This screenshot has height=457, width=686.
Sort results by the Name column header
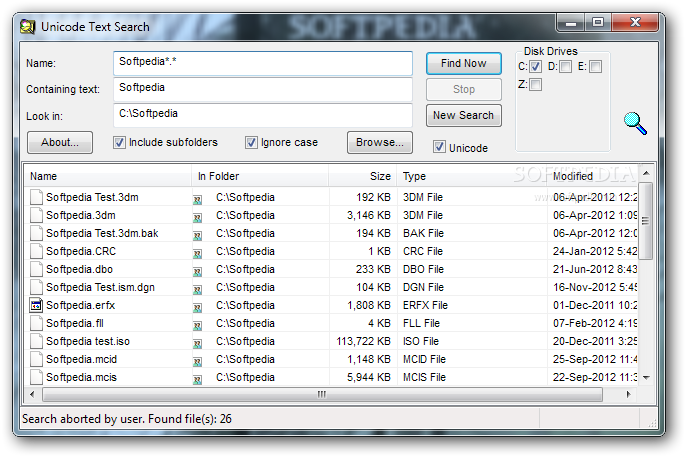click(x=108, y=176)
